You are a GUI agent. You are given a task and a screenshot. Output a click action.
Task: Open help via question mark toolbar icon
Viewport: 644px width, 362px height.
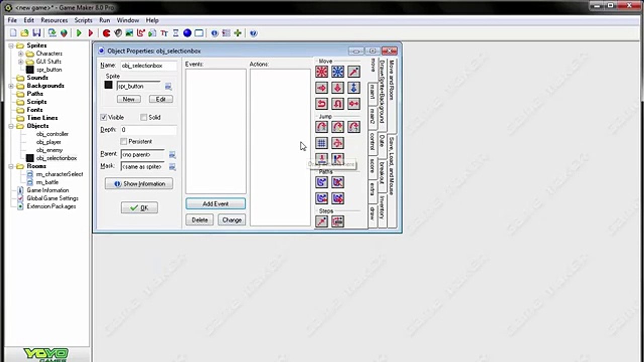coord(254,33)
